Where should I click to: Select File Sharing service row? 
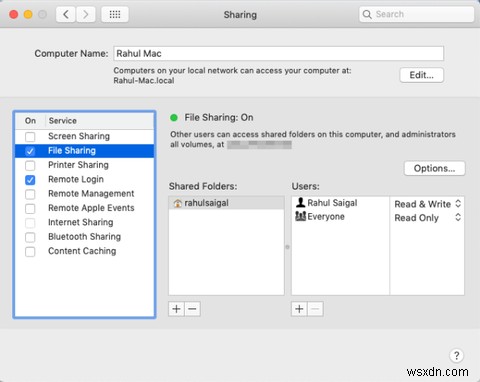click(x=84, y=151)
